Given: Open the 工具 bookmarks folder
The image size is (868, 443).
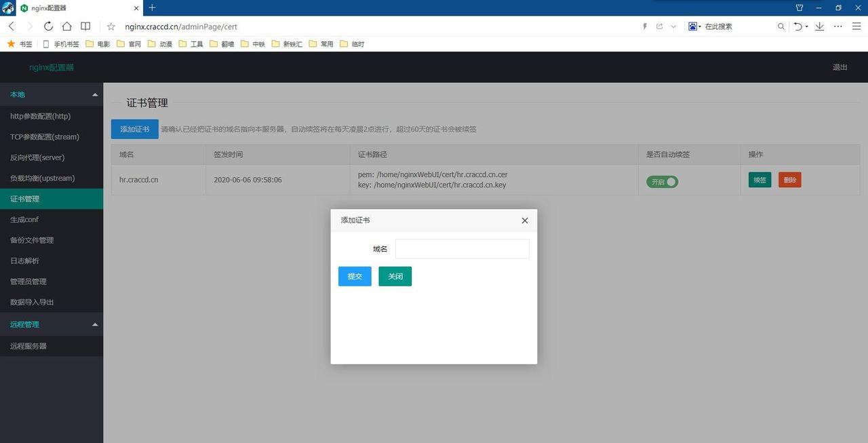Looking at the screenshot, I should click(191, 44).
